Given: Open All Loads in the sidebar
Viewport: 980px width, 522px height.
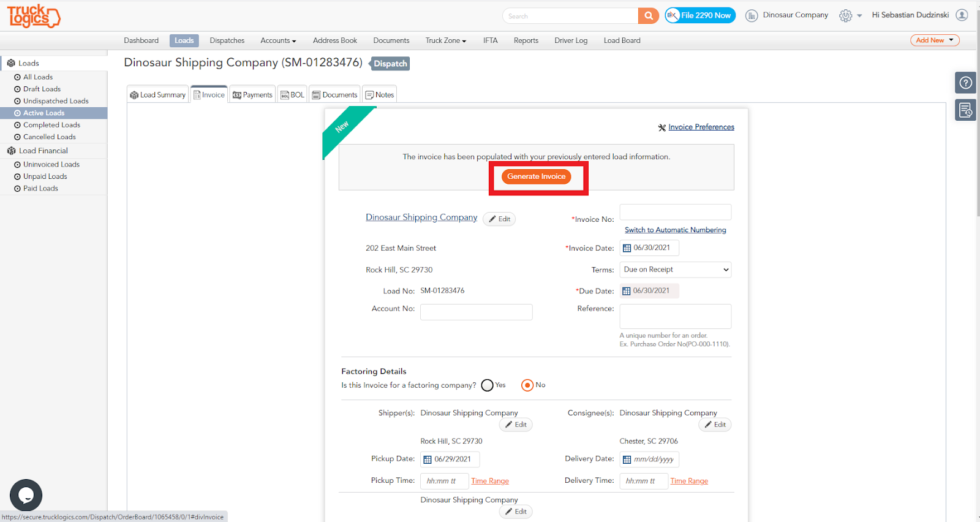Looking at the screenshot, I should tap(38, 77).
